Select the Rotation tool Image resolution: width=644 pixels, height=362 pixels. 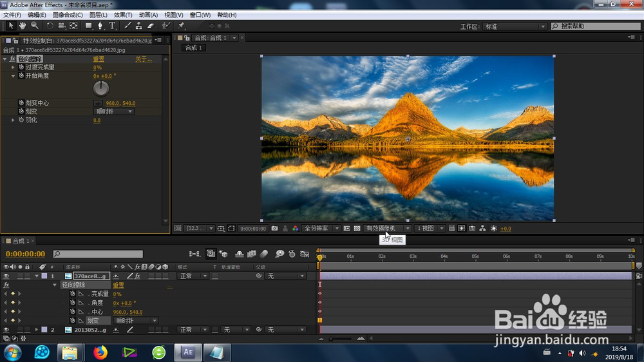[x=50, y=26]
